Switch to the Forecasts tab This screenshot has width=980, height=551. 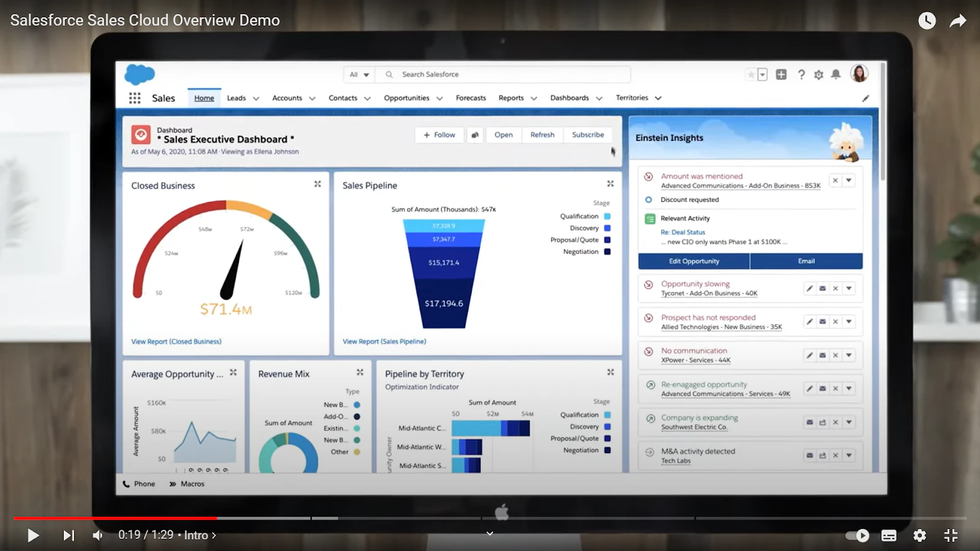(470, 98)
